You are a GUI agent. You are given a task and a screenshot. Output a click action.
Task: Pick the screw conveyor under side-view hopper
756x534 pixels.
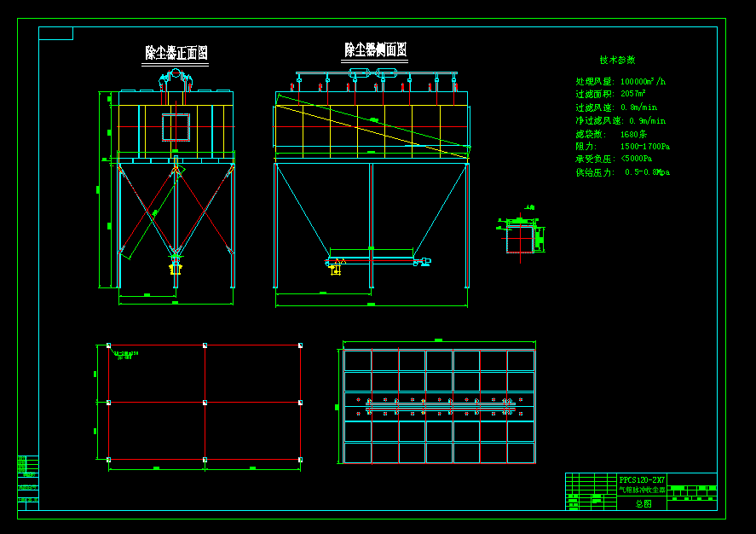[378, 262]
